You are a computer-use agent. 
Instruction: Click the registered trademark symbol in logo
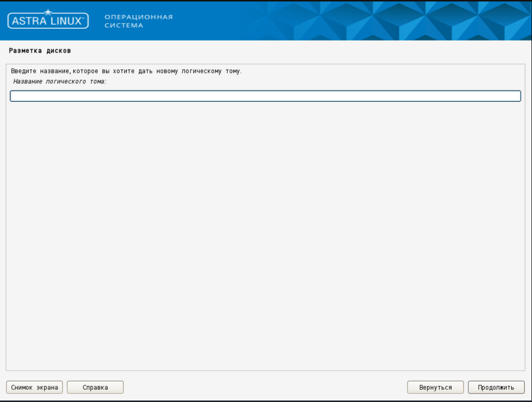(x=83, y=18)
